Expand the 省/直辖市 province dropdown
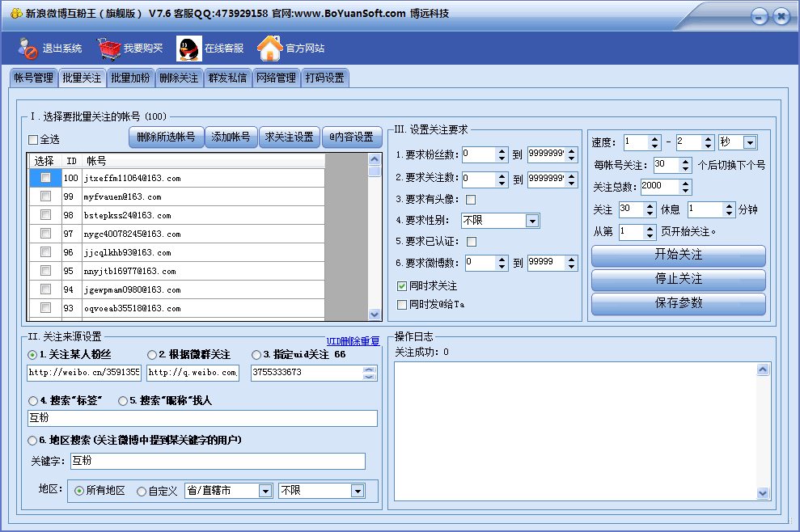Screen dimensions: 800x532 pyautogui.click(x=265, y=491)
